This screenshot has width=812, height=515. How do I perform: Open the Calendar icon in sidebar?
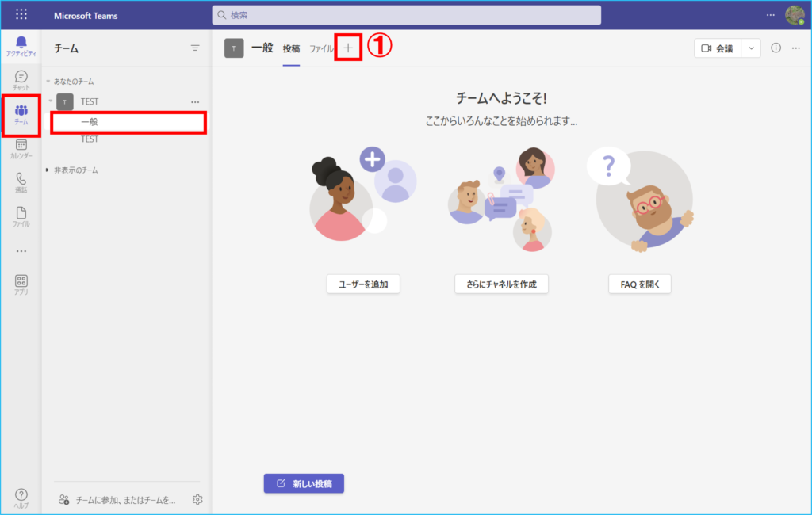coord(21,148)
